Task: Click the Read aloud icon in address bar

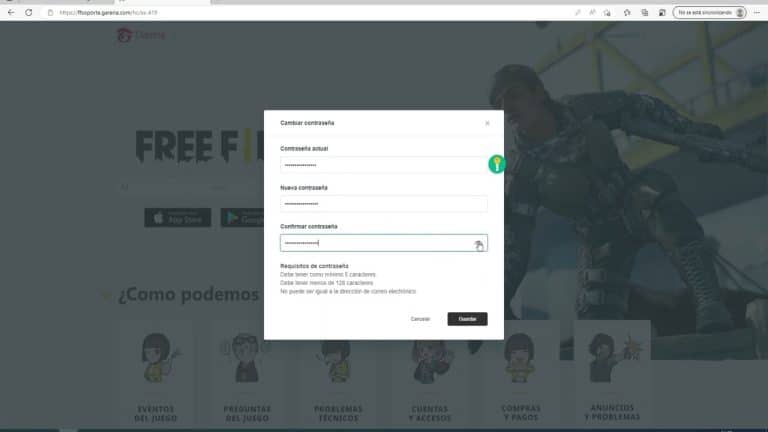Action: coord(592,13)
